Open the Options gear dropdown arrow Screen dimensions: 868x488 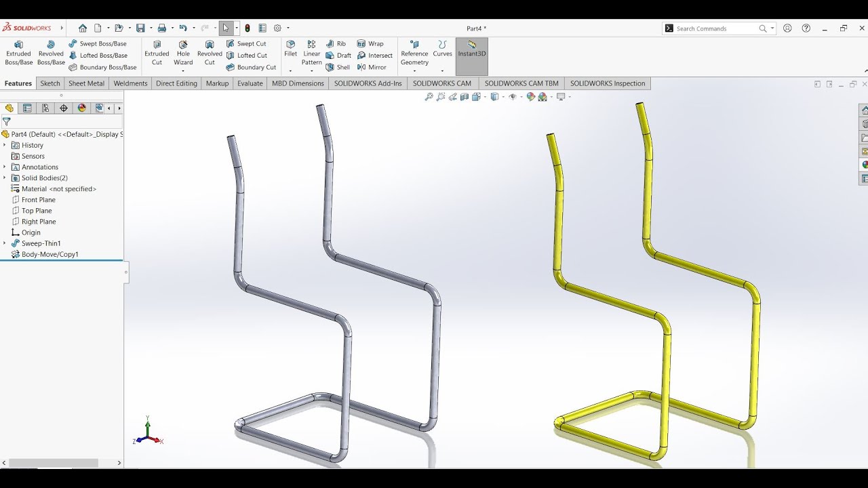(288, 28)
